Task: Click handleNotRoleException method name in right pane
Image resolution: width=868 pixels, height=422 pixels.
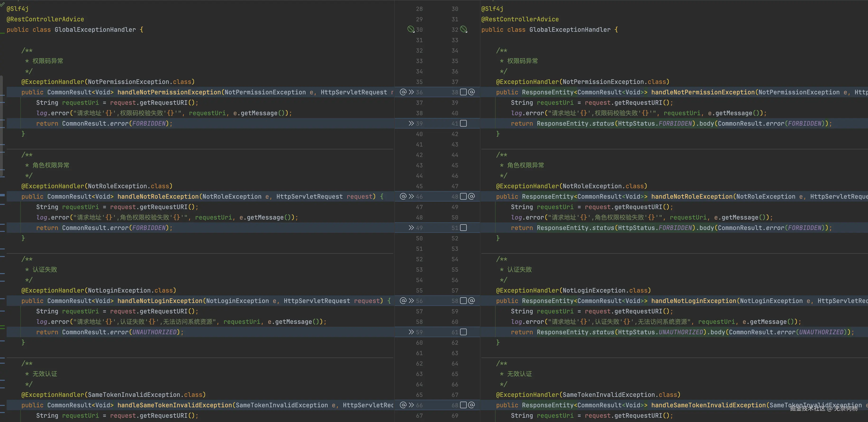Action: (x=692, y=196)
